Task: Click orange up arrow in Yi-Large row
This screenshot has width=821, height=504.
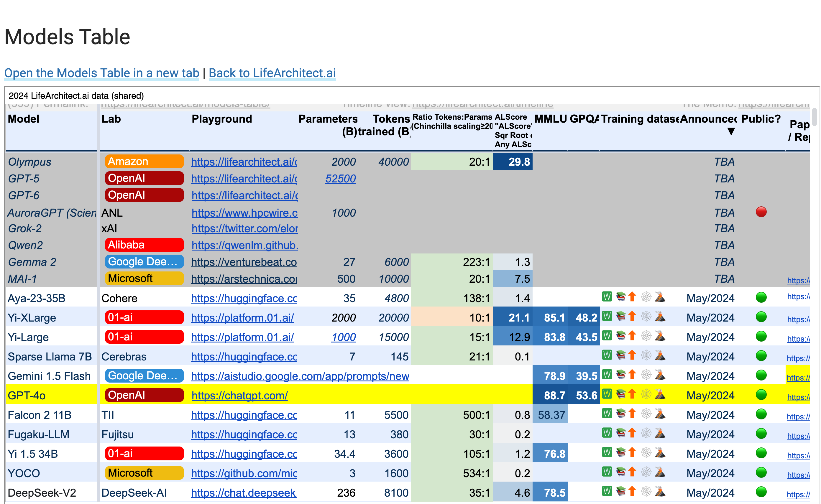Action: click(632, 335)
